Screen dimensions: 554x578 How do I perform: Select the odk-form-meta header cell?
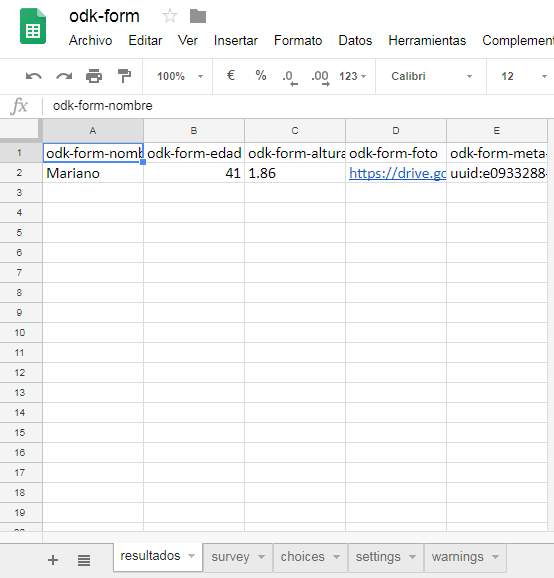(497, 153)
